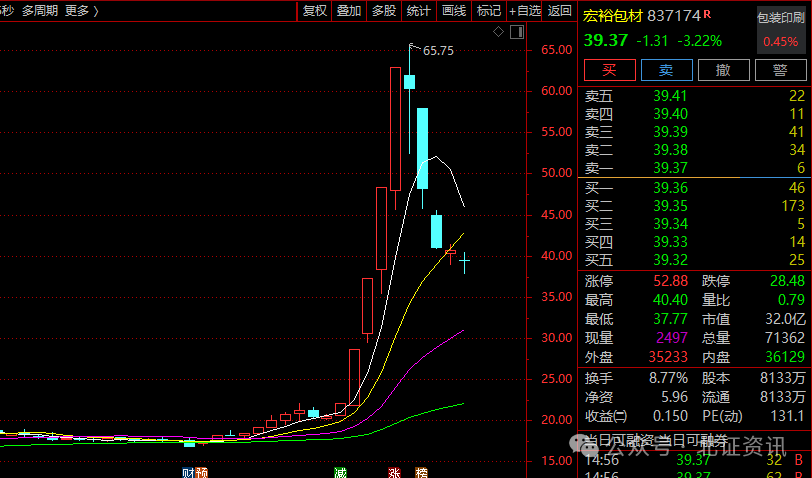Select the 买二 bid row at 39.35
Viewport: 812px width, 478px height.
[x=694, y=206]
